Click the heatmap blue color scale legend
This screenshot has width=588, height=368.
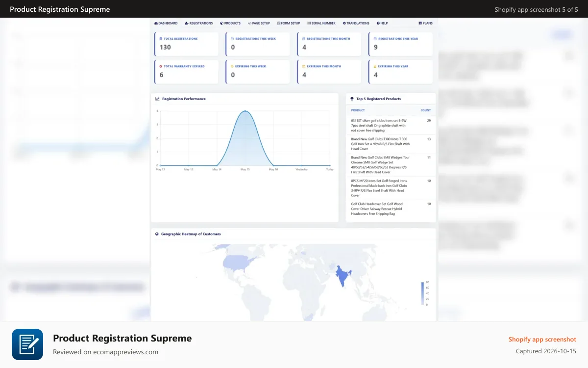[x=422, y=293]
